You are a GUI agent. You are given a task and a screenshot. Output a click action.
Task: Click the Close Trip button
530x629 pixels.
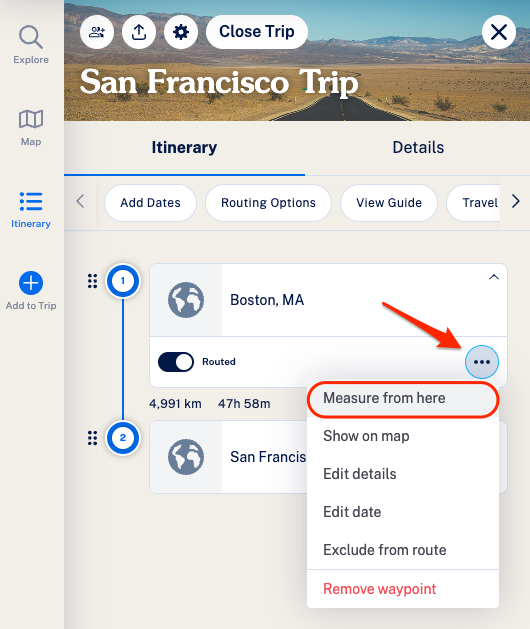257,32
